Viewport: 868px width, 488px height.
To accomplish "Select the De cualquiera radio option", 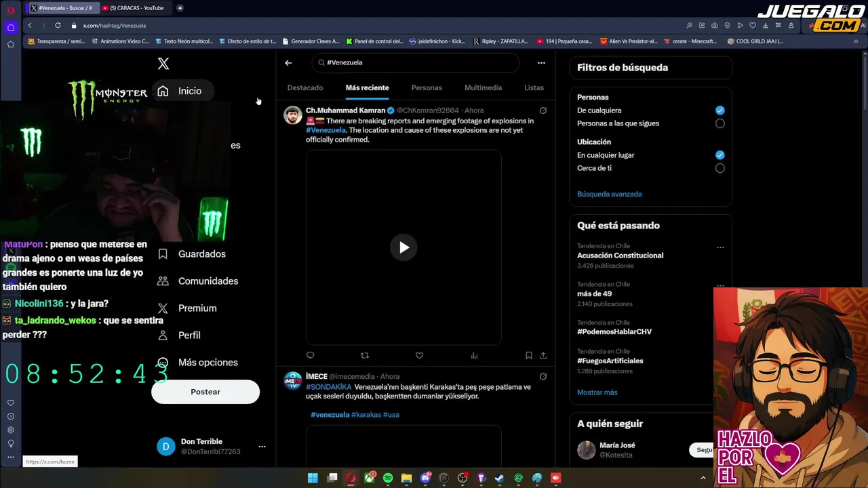I will pos(719,110).
